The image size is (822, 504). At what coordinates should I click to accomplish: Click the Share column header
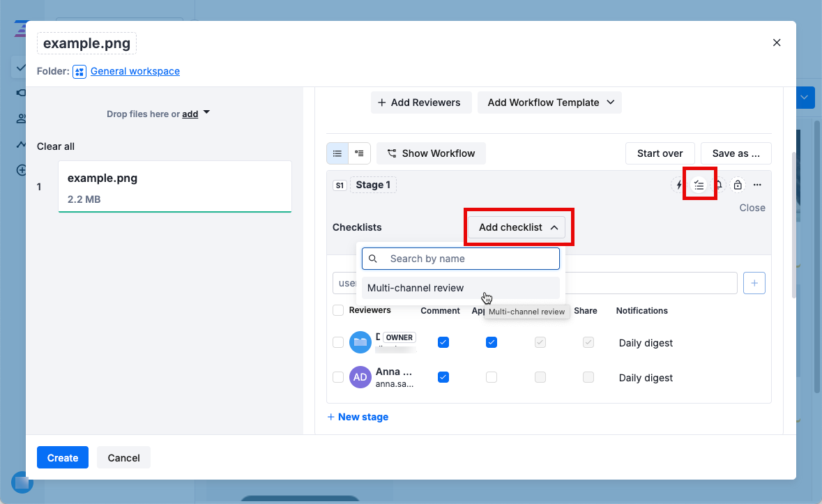585,311
